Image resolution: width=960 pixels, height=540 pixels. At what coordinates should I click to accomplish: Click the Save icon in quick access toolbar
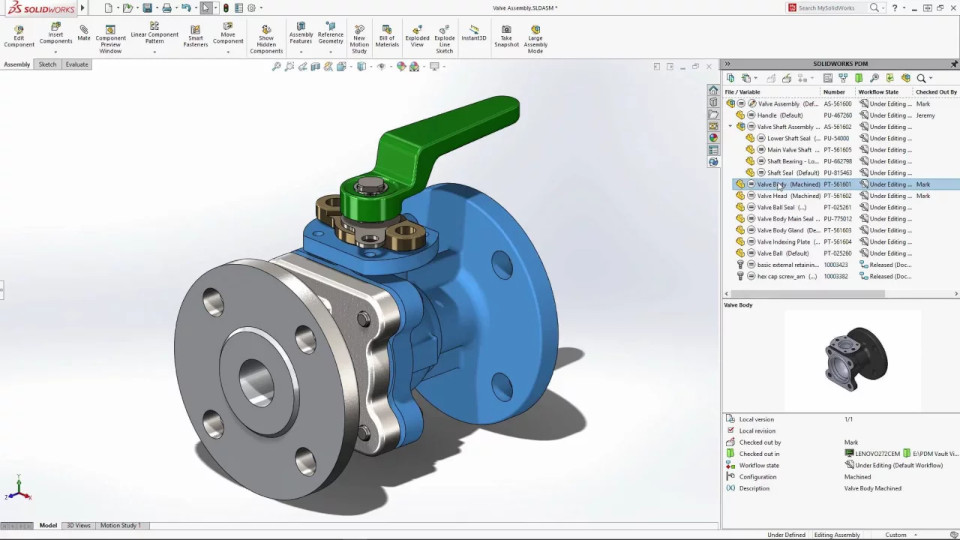click(146, 8)
